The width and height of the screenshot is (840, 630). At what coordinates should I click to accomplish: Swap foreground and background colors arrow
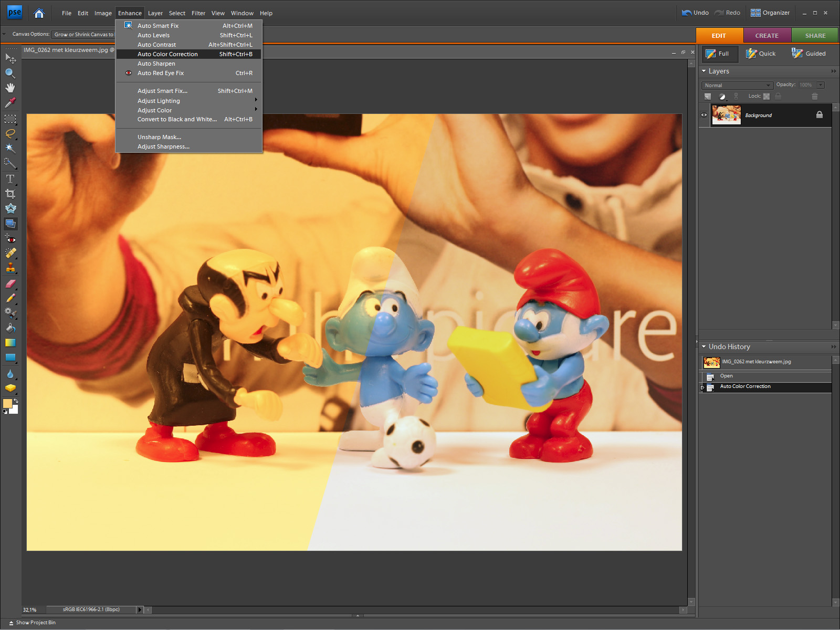[16, 401]
